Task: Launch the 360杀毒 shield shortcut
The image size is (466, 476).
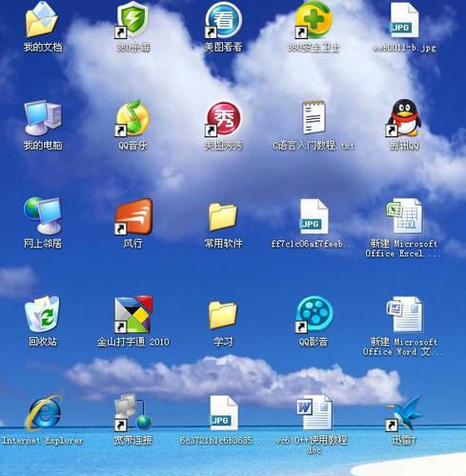Action: [132, 20]
